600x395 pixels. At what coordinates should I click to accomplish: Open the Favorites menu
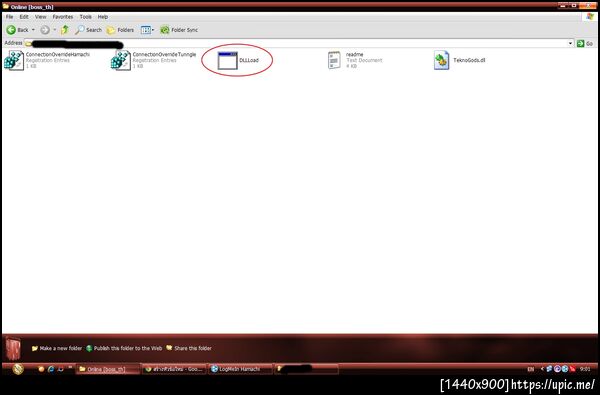[63, 17]
